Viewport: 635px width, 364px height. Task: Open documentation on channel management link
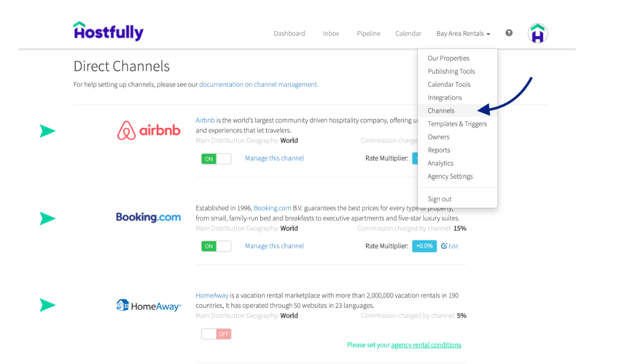(x=258, y=84)
